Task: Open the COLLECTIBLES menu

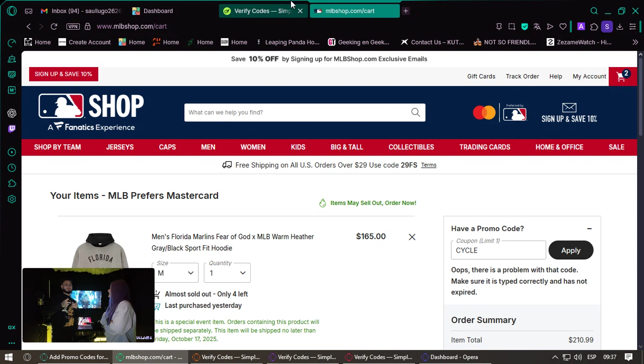Action: tap(411, 147)
